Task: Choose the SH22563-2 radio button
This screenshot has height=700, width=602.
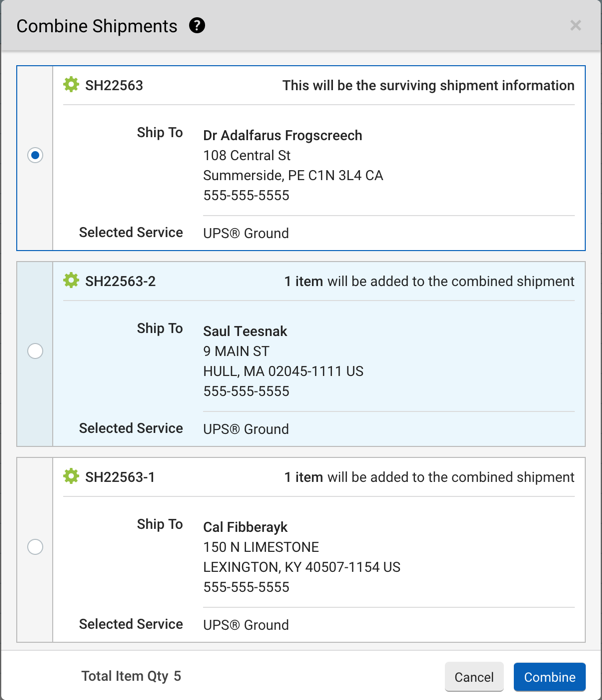Action: coord(35,351)
